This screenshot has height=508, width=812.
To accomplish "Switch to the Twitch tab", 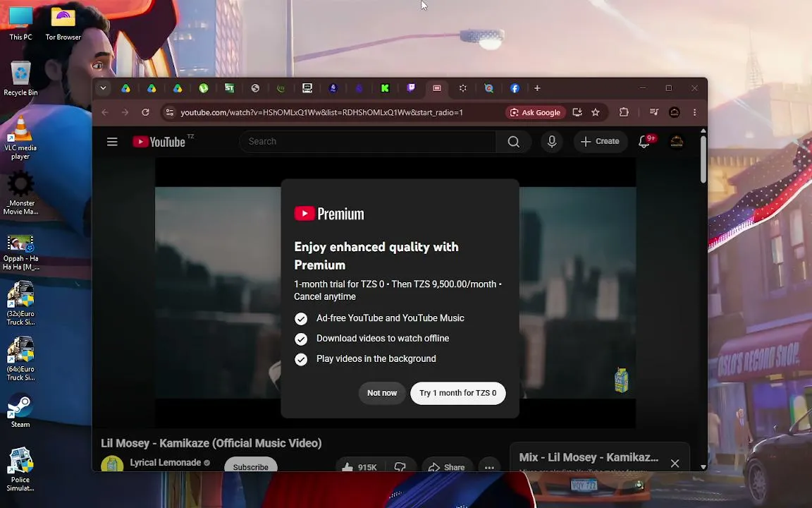I will coord(411,88).
